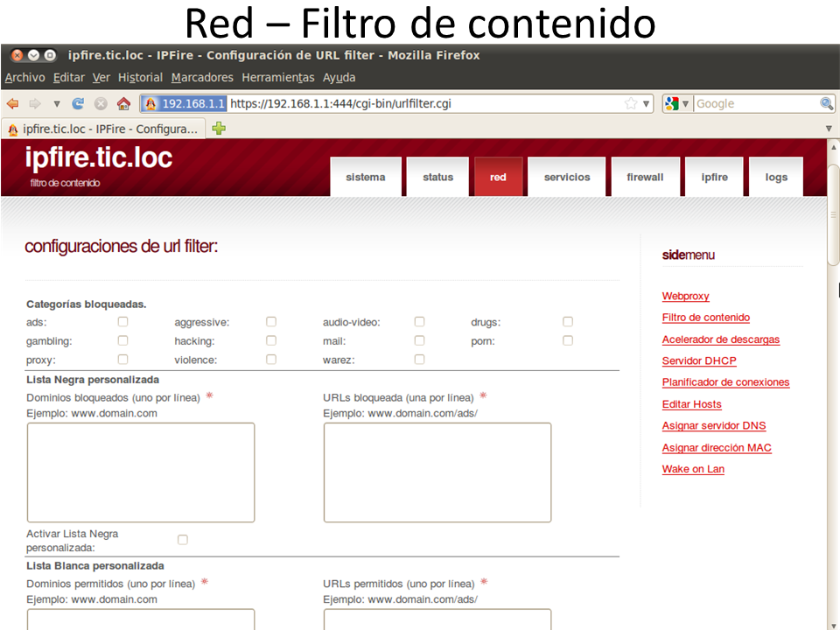Toggle Activar Lista Negra personalizada checkbox

(183, 540)
